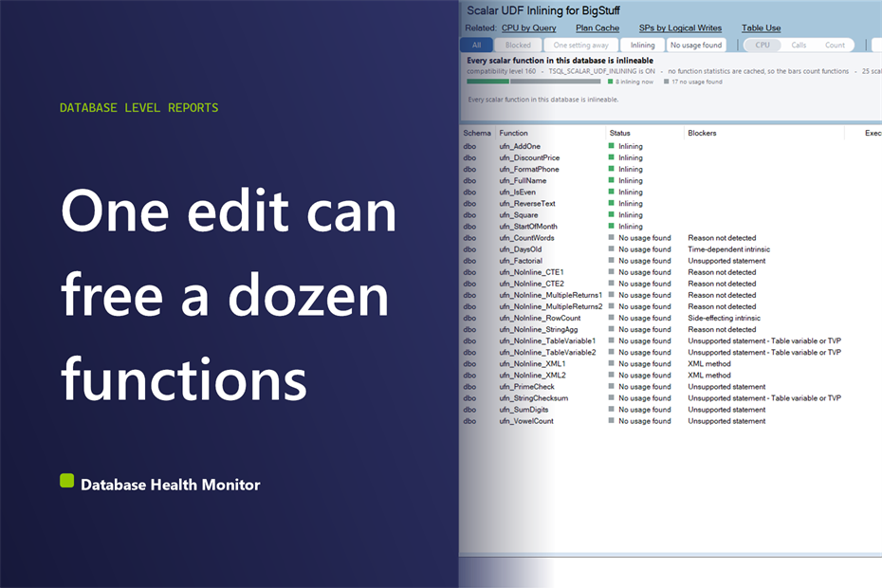Select the ufn_StringChecksum function
The height and width of the screenshot is (588, 882).
534,397
